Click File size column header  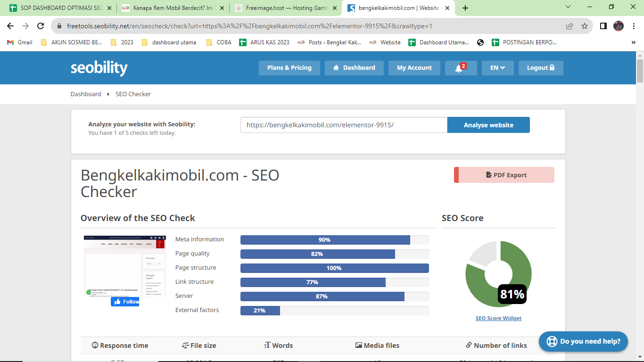(x=199, y=346)
